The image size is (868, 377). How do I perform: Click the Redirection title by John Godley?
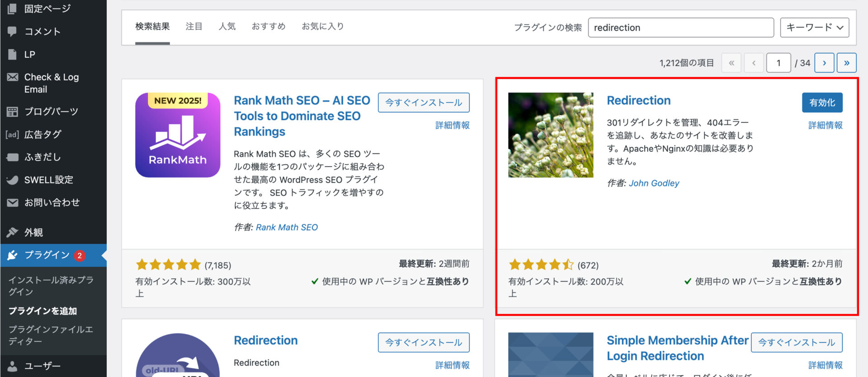[638, 101]
